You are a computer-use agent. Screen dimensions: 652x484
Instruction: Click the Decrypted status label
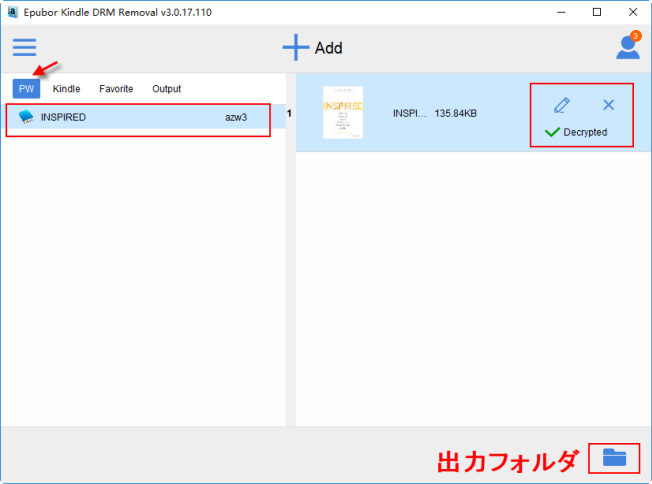click(x=585, y=132)
